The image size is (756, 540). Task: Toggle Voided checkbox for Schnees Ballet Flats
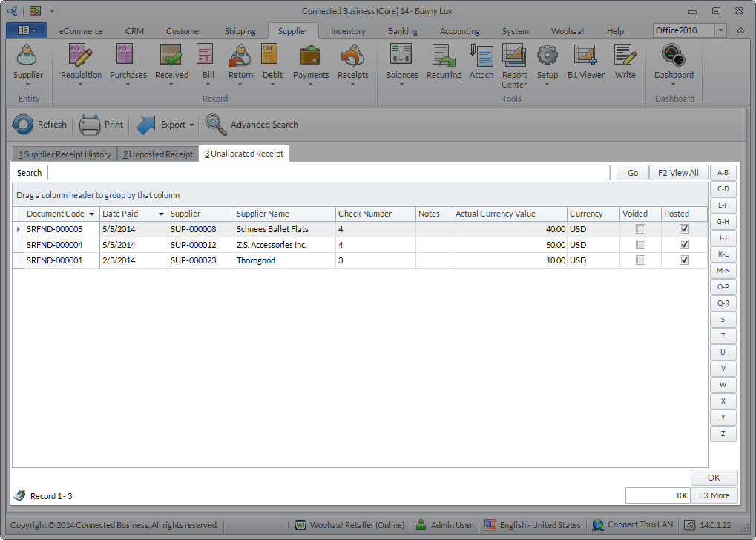coord(640,229)
